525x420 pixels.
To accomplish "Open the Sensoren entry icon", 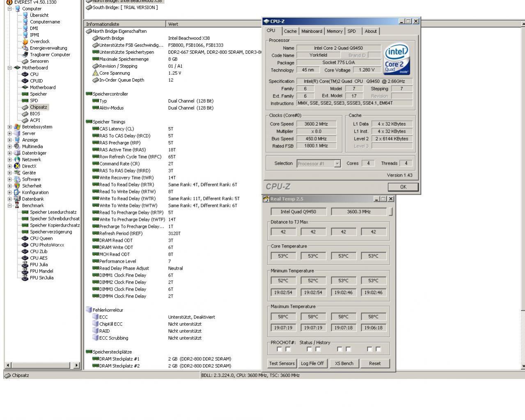I will coord(25,61).
